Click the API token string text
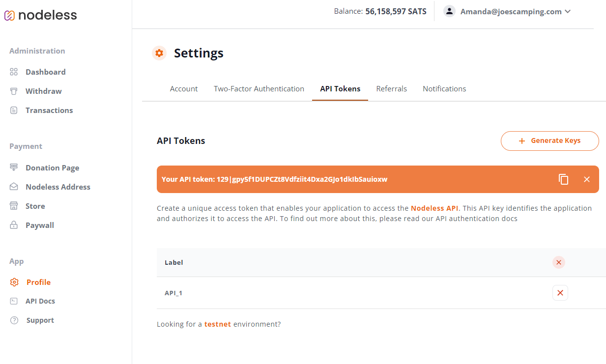Image resolution: width=606 pixels, height=364 pixels. click(x=302, y=179)
